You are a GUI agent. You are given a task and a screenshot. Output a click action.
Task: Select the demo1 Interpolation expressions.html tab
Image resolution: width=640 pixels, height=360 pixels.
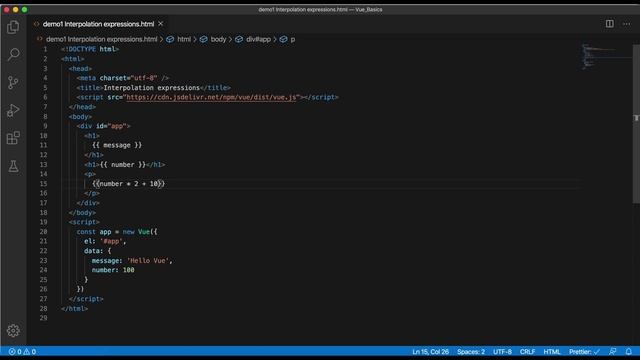coord(98,24)
